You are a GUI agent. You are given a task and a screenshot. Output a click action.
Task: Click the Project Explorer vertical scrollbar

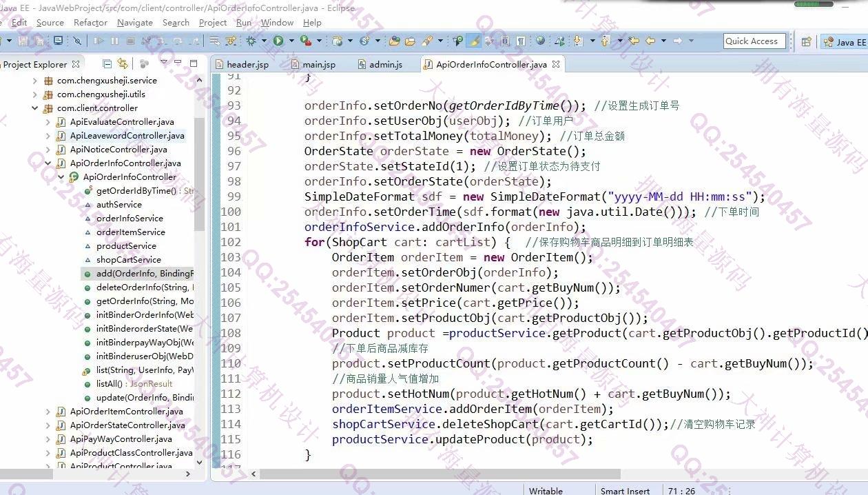pyautogui.click(x=200, y=174)
